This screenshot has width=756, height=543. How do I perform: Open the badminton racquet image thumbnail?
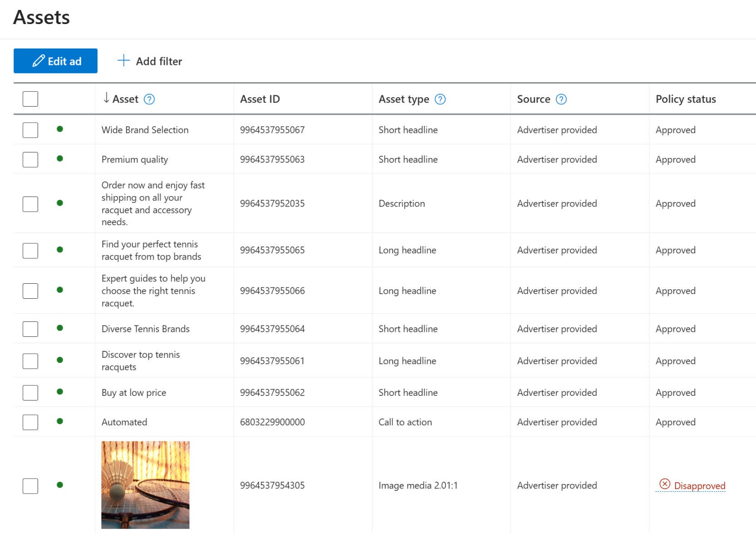tap(145, 484)
